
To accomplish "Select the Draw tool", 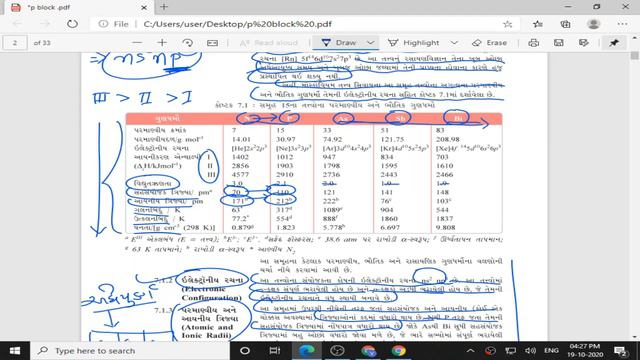I will point(339,43).
